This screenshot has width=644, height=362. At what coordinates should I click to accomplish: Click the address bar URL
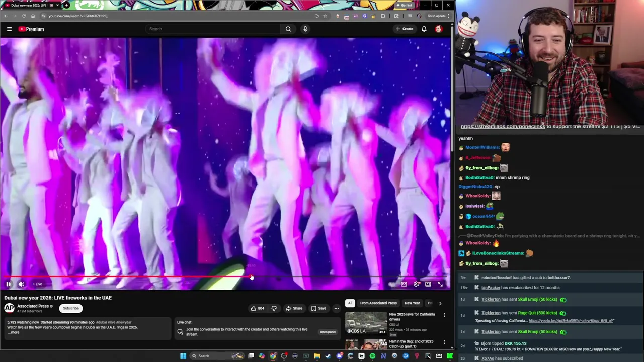(78, 16)
